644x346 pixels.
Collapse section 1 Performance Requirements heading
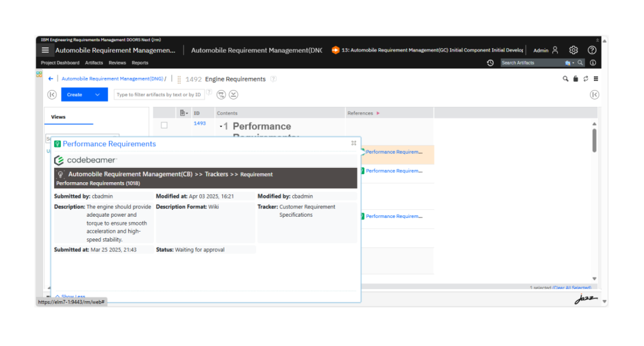pos(220,127)
